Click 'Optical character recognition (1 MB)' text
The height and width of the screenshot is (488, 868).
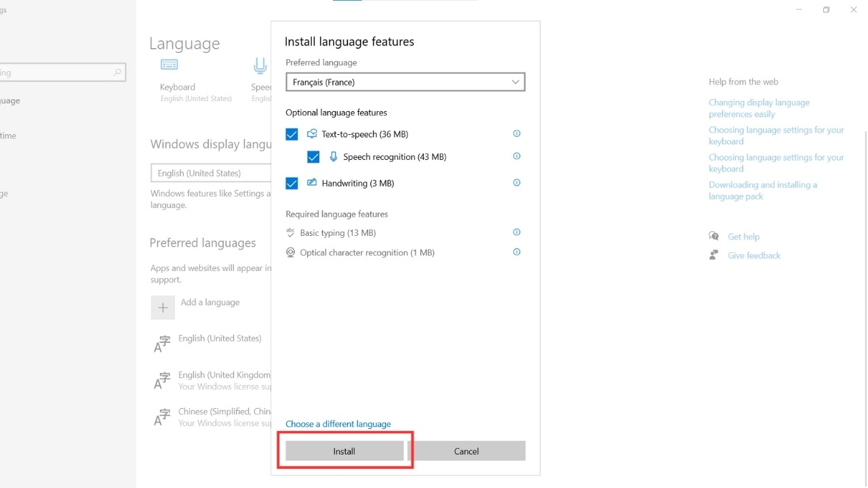tap(367, 252)
